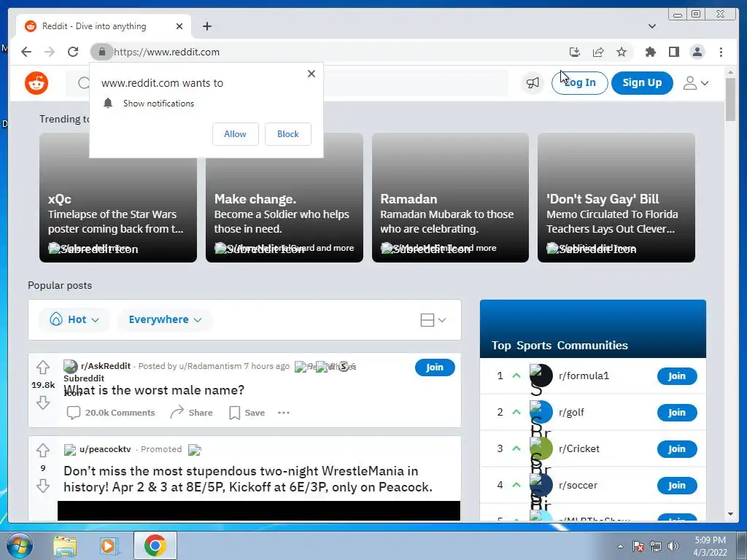Open the r/Cricket community link
747x560 pixels.
point(578,448)
